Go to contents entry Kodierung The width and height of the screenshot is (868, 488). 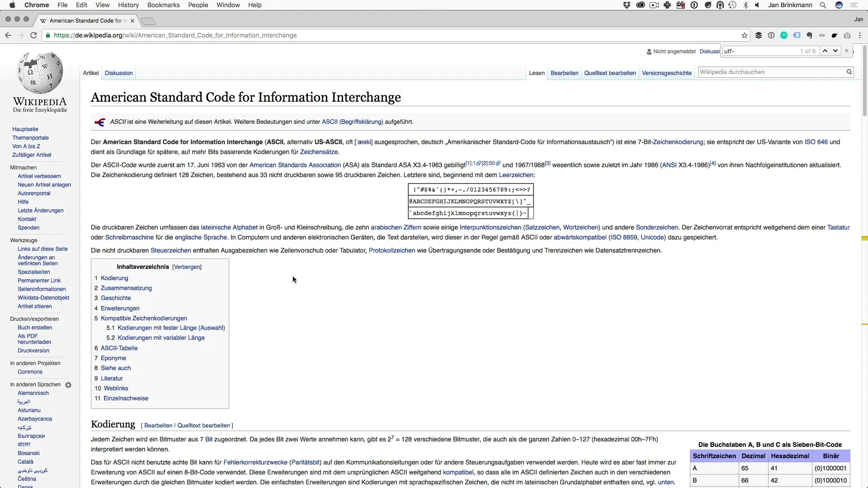(114, 278)
